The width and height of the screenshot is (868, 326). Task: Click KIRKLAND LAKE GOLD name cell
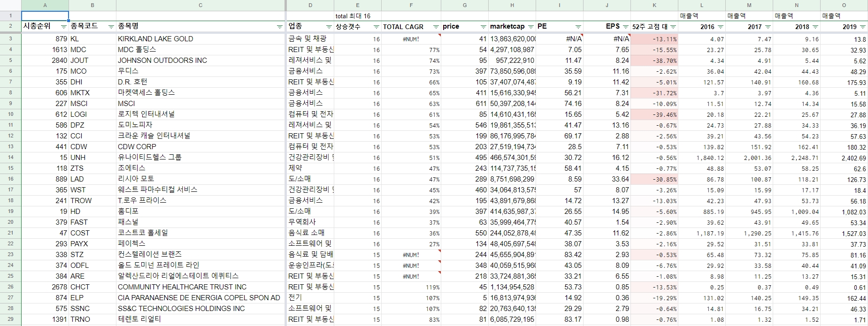(200, 39)
